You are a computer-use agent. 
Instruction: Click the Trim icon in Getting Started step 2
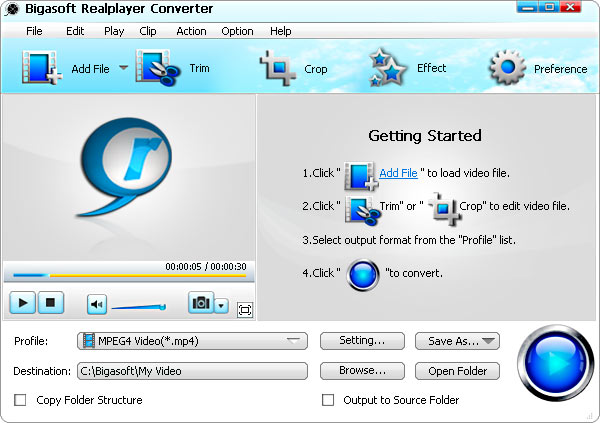[x=362, y=209]
